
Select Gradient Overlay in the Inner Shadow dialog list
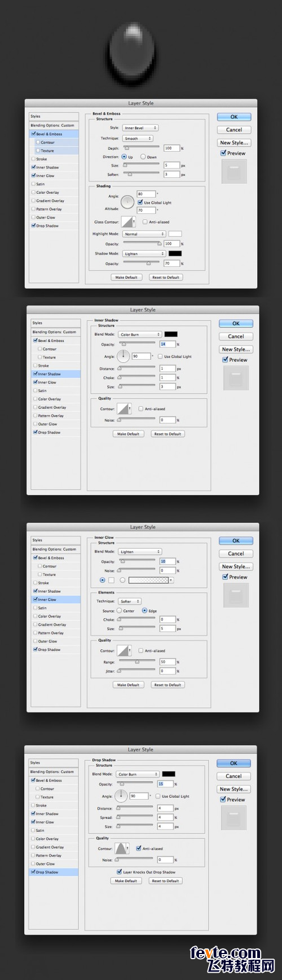(52, 407)
